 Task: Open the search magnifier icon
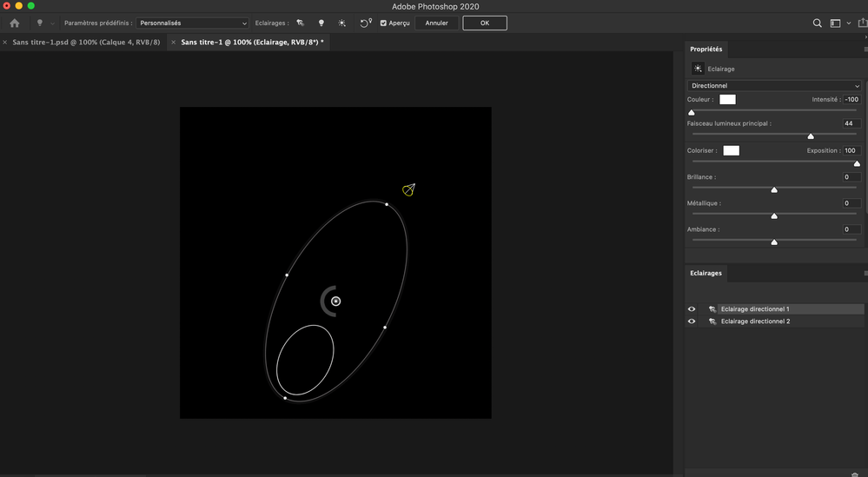817,23
